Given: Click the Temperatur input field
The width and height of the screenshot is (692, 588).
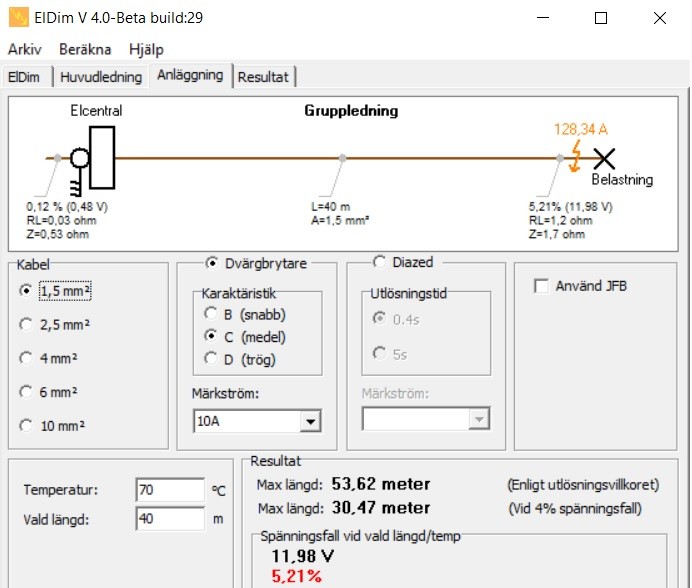Looking at the screenshot, I should pos(169,490).
